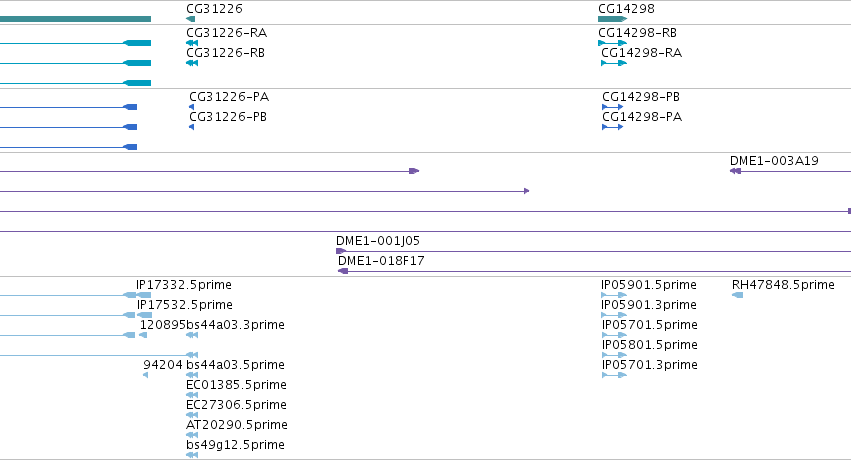Select the EC01385.5prime EST label
This screenshot has height=460, width=851.
[x=236, y=385]
